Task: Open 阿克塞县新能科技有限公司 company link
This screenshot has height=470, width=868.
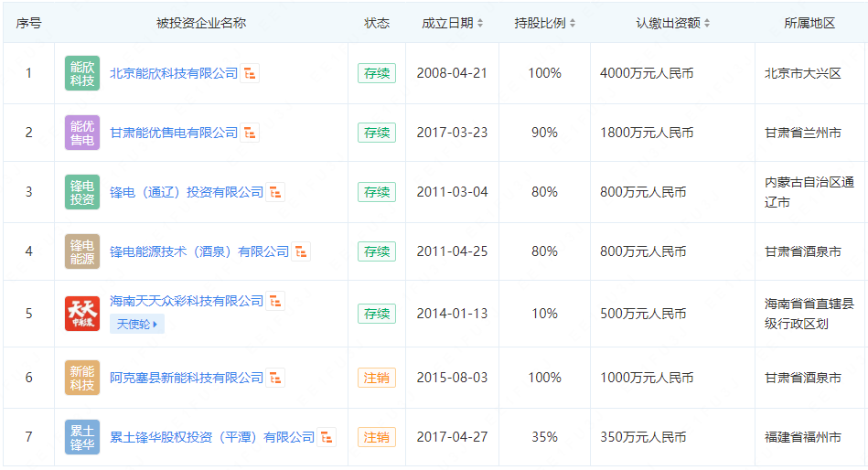Action: tap(187, 378)
